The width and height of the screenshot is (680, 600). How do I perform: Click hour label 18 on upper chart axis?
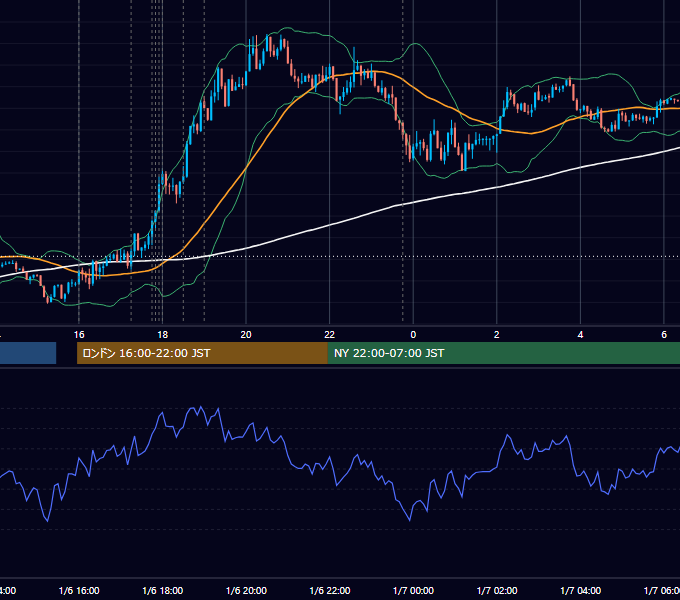point(163,335)
